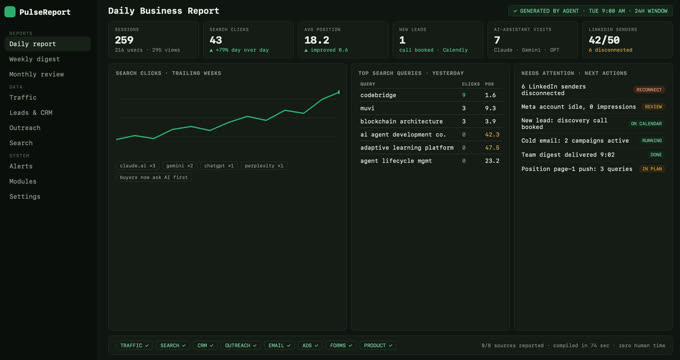Open the Search Clicks 43 stat card
Screen dimensions: 680x360
tap(248, 40)
